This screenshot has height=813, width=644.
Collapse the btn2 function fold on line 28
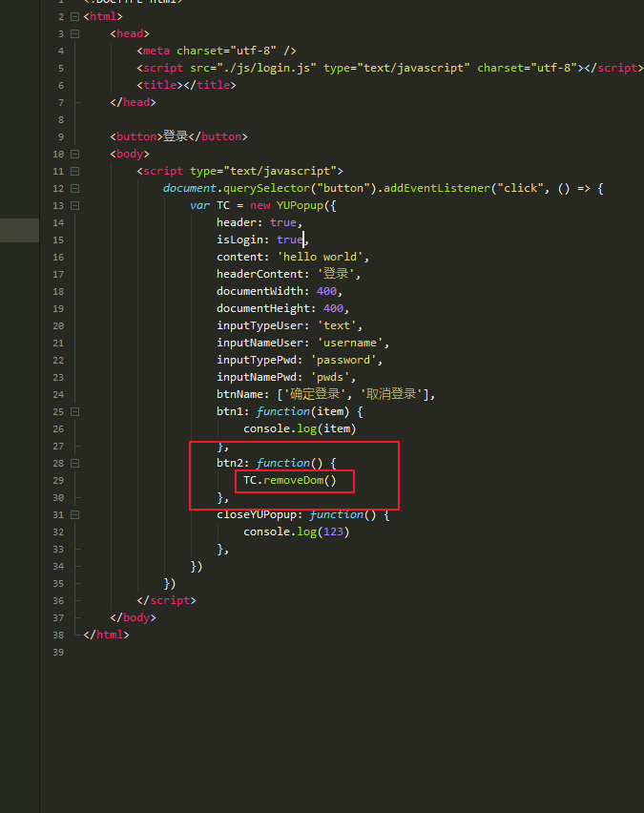click(74, 463)
